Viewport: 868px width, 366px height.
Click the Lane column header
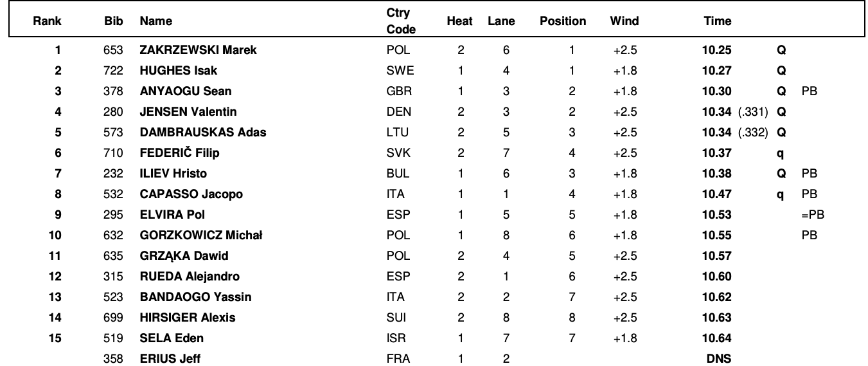click(501, 21)
